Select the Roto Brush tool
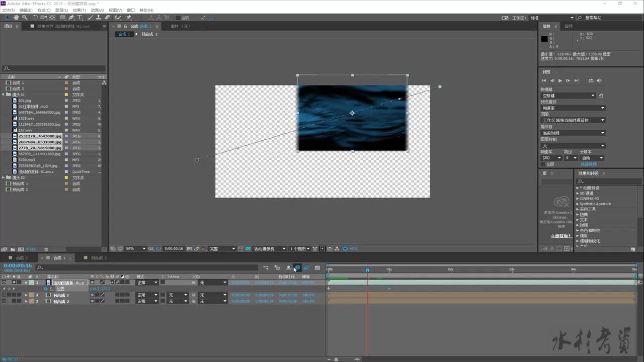The image size is (644, 362). (x=117, y=18)
